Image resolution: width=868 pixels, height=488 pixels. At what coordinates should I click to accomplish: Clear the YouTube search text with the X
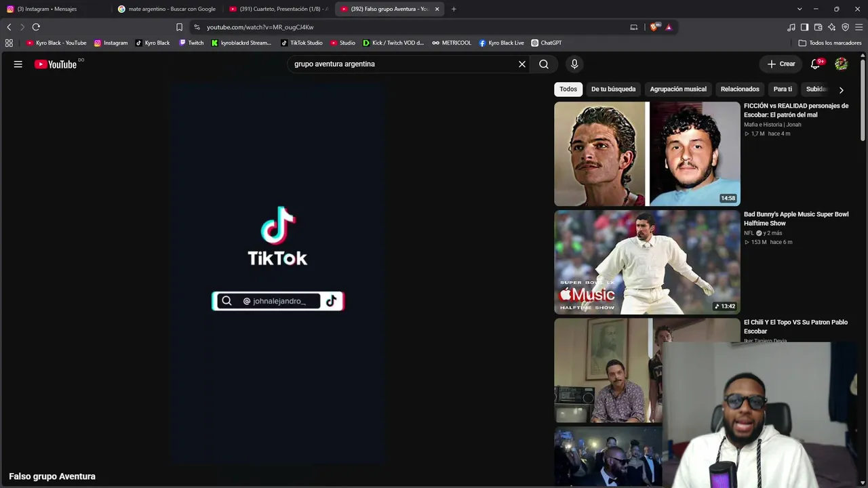click(522, 64)
